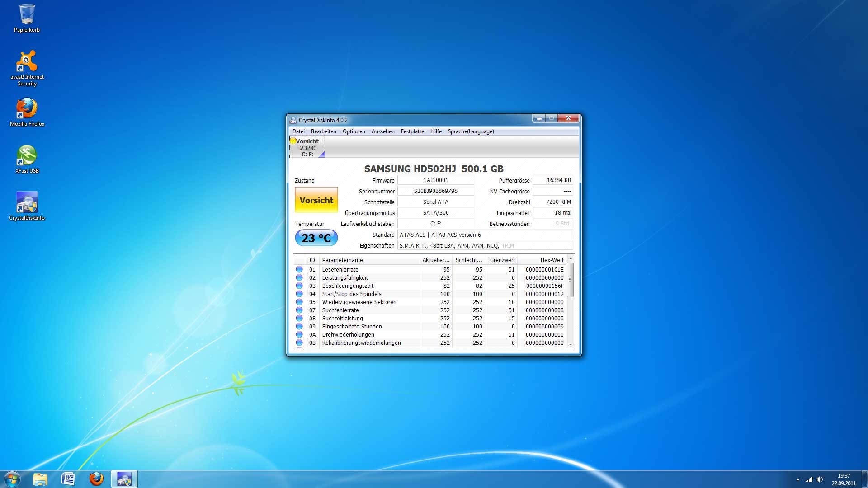Click the status orb for Suchzeitleistung

click(x=299, y=318)
